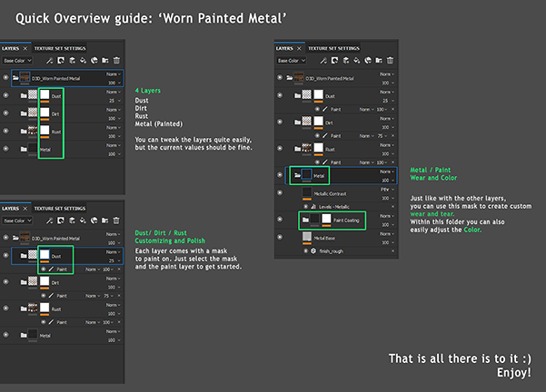
Task: Open Paint Coating opacity slider dropdown
Action: click(x=387, y=225)
